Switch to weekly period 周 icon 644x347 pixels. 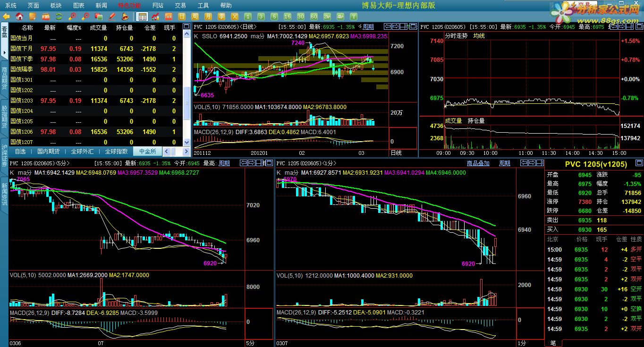[x=195, y=17]
